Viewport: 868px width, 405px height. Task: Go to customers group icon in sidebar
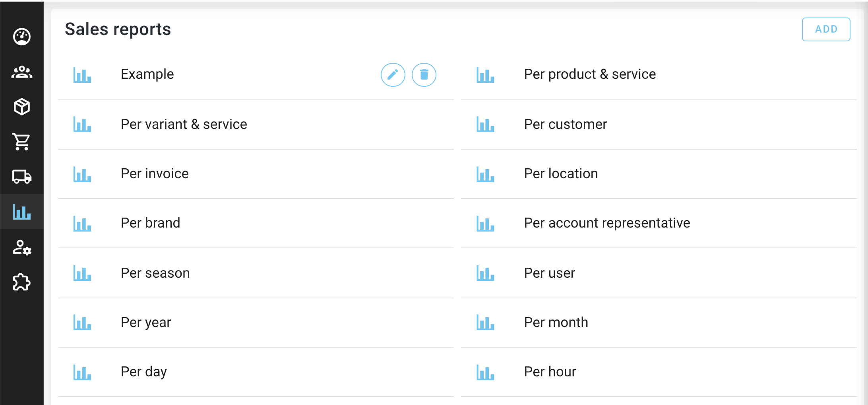pyautogui.click(x=22, y=72)
